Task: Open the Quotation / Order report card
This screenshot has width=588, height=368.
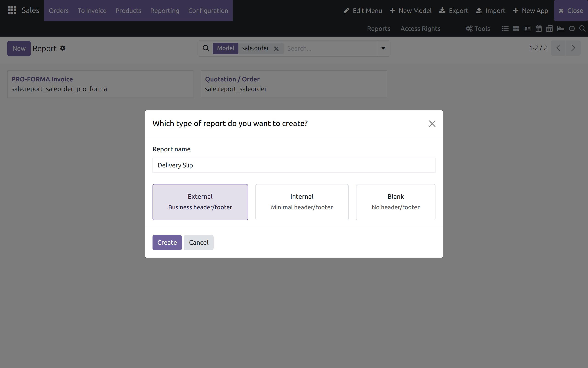Action: click(x=294, y=84)
